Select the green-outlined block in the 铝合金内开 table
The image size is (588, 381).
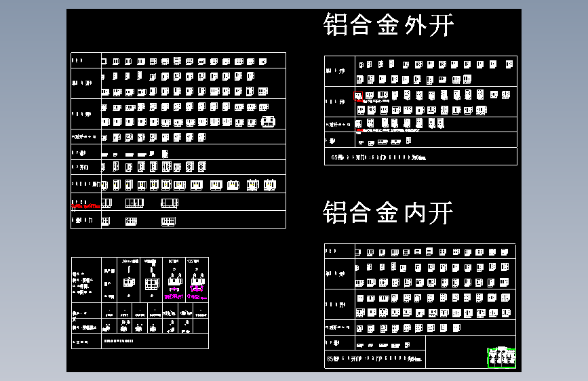point(501,357)
